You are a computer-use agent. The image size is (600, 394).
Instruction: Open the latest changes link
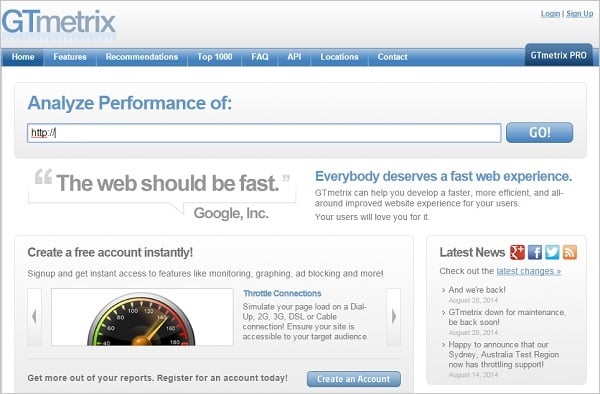[x=529, y=271]
